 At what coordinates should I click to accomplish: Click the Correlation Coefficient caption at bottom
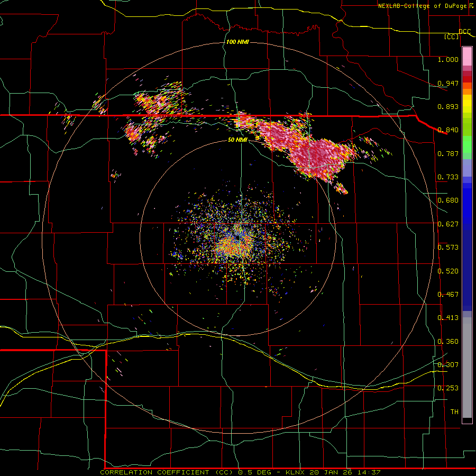(x=240, y=472)
